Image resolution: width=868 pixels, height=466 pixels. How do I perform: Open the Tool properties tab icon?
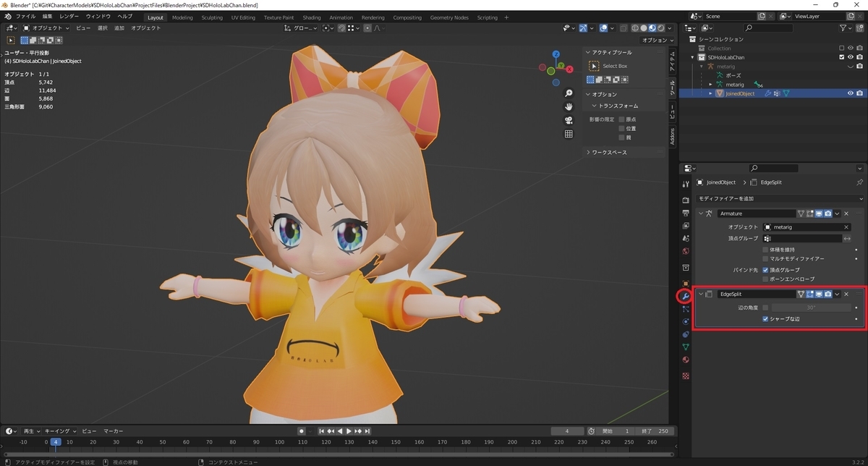click(686, 185)
